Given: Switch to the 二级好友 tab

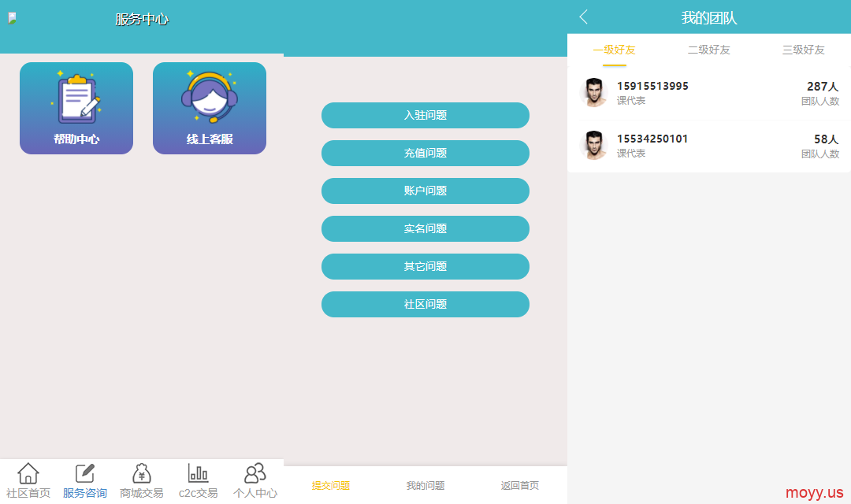Looking at the screenshot, I should click(x=709, y=50).
